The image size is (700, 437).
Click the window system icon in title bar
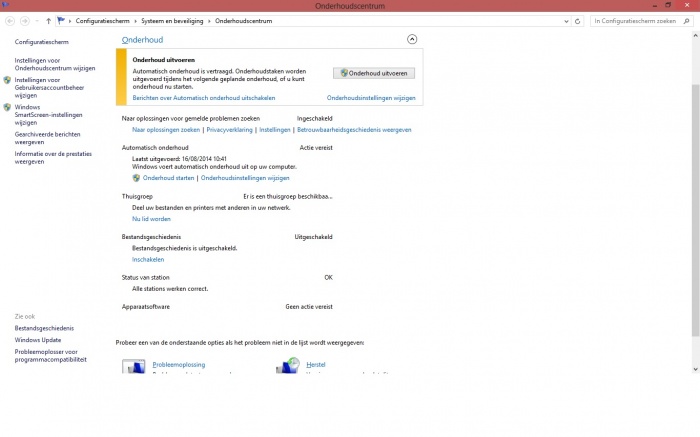5,5
